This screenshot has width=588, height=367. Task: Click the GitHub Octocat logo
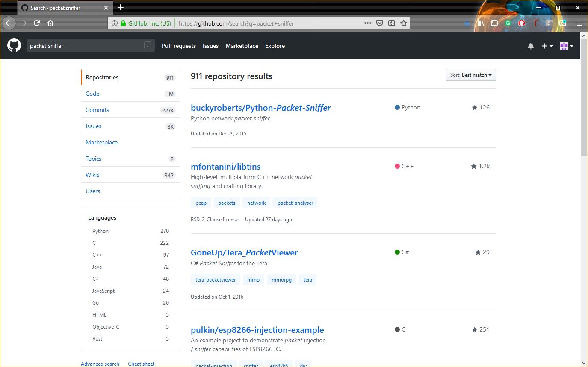pyautogui.click(x=14, y=46)
